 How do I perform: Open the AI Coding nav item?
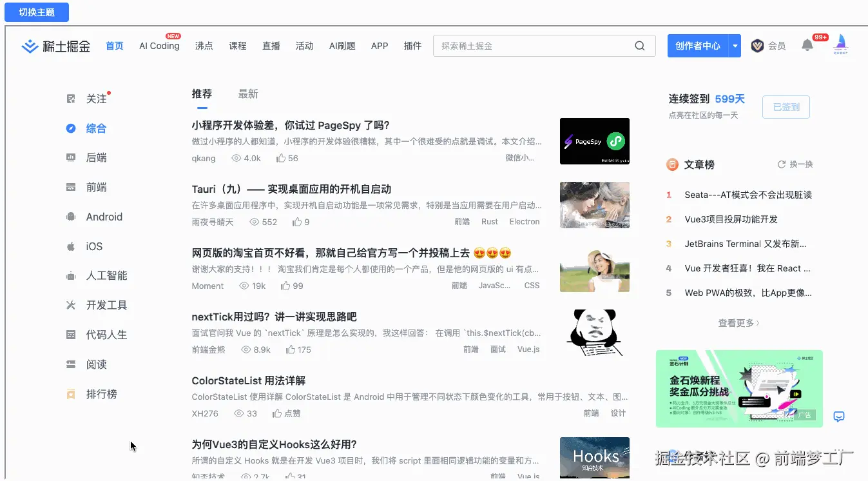pos(159,46)
